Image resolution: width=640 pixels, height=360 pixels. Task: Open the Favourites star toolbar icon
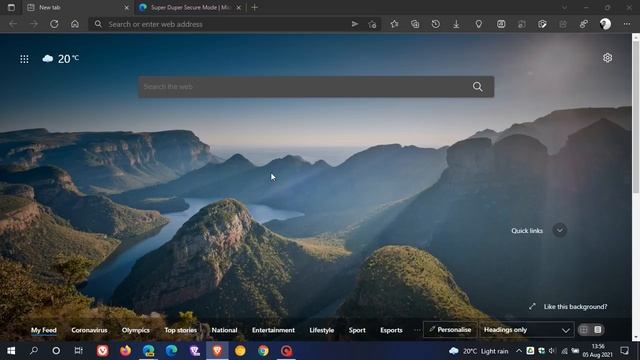[x=394, y=24]
